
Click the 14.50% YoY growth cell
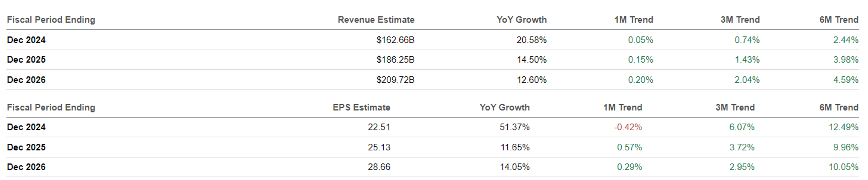pyautogui.click(x=531, y=59)
